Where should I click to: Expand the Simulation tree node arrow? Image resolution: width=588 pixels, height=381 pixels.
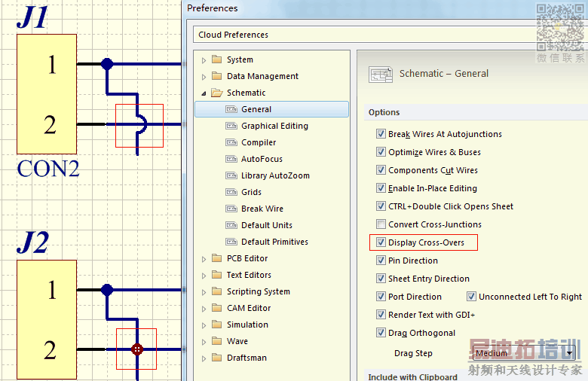point(204,325)
